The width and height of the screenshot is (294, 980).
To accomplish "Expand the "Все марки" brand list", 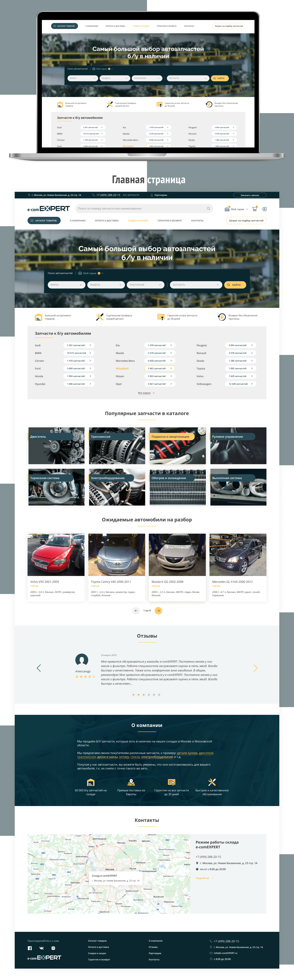I will click(146, 393).
